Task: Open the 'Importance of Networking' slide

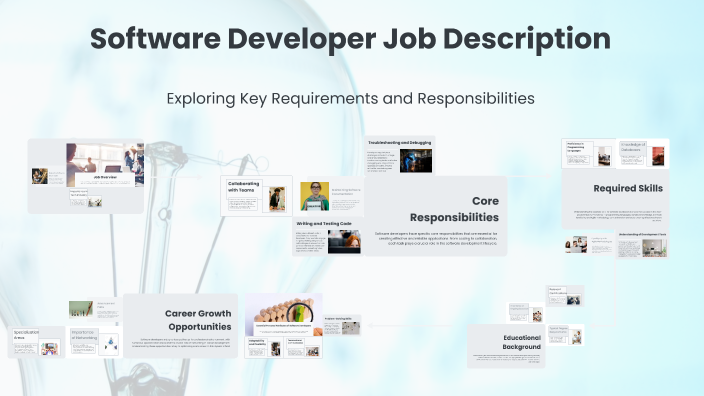Action: pyautogui.click(x=95, y=342)
